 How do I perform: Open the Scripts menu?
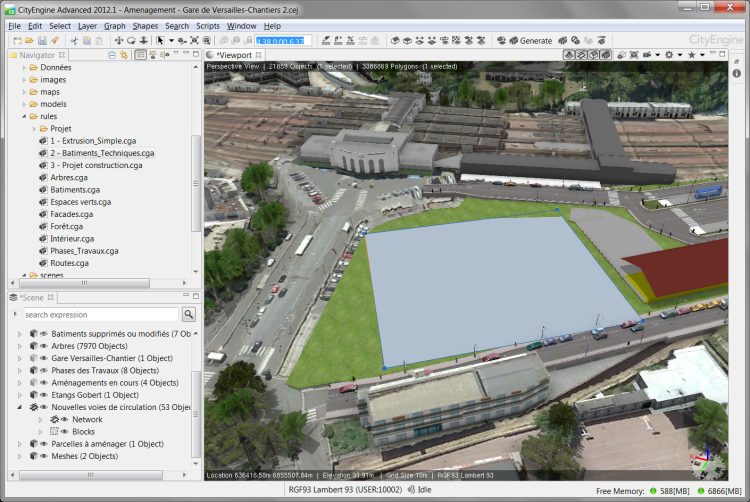click(x=208, y=26)
